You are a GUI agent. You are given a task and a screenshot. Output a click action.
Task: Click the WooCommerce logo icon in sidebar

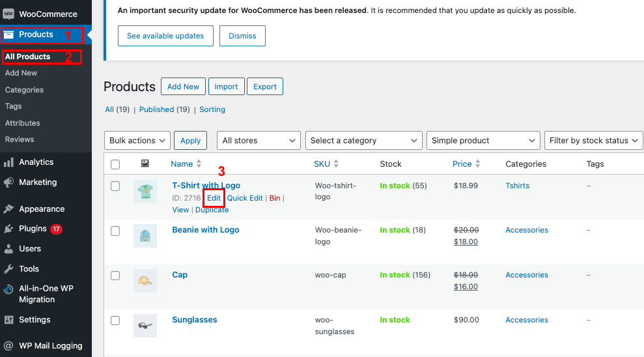[8, 14]
